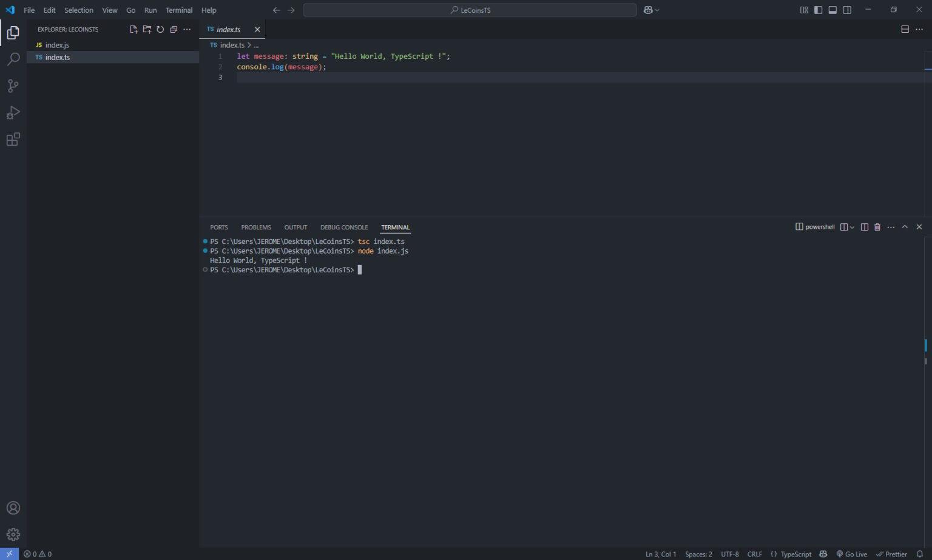Open the Run and Debug view
The width and height of the screenshot is (932, 560).
[x=13, y=112]
